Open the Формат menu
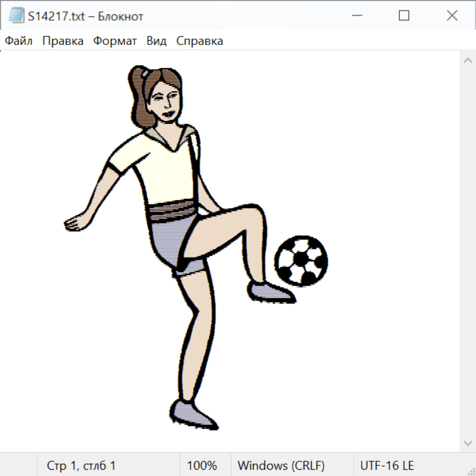Viewport: 476px width, 476px height. (x=115, y=41)
